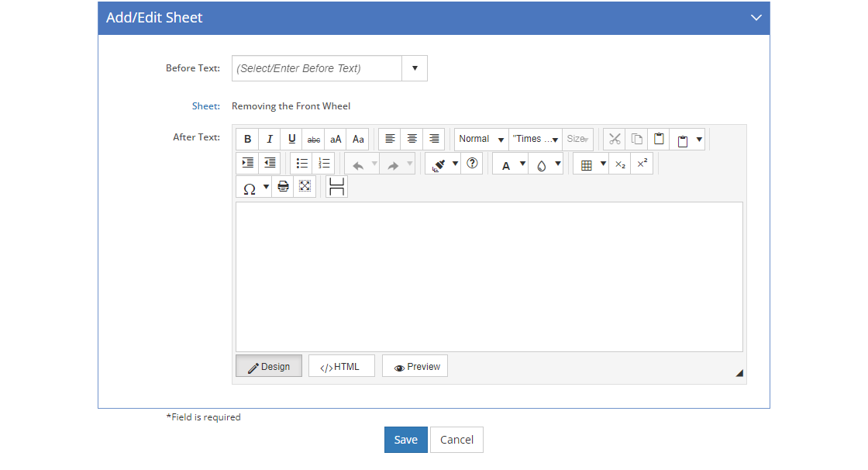Insert numbered list
Screen dimensions: 868x470
[x=324, y=164]
